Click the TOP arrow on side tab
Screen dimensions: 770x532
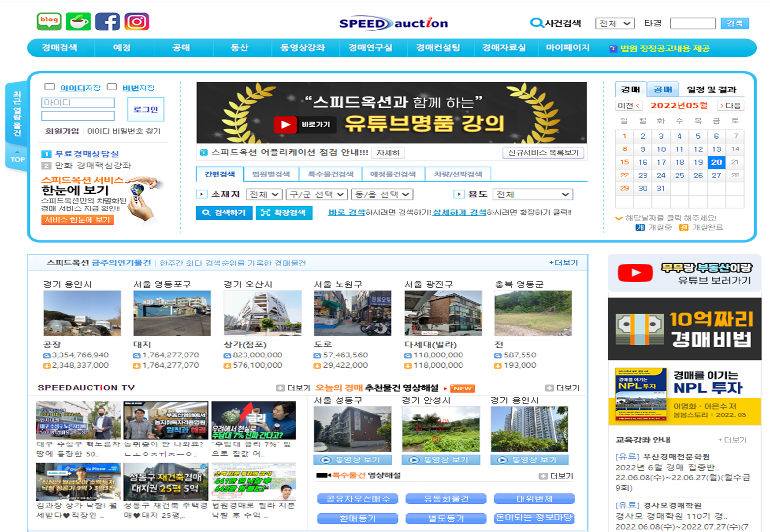click(18, 157)
